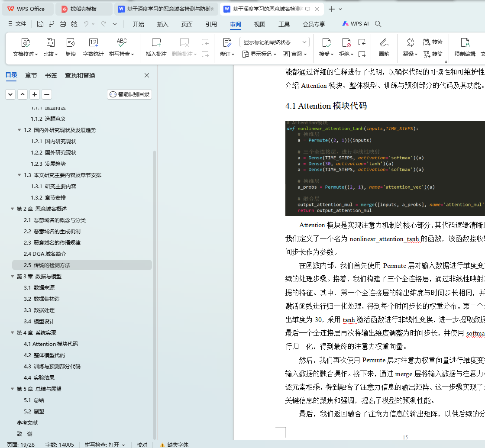Viewport: 485px width, 448px height.
Task: Toggle 拼写检查: 打开 in status bar
Action: point(104,445)
